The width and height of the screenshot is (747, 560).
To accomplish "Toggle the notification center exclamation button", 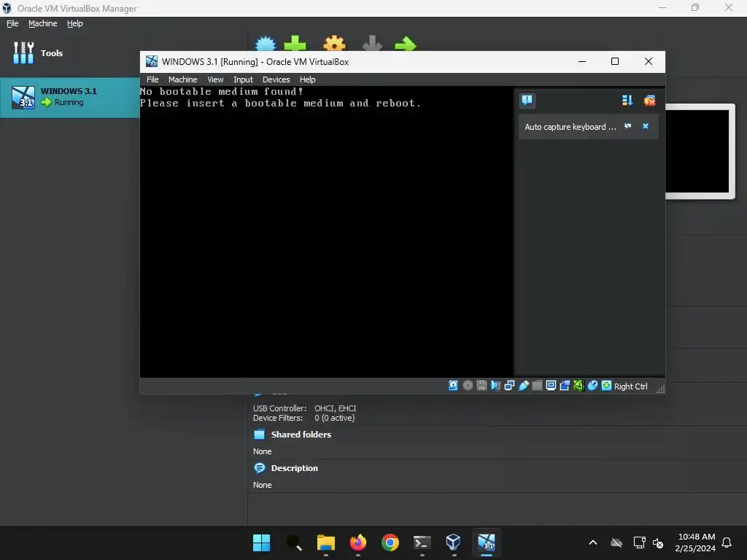I will pos(527,101).
